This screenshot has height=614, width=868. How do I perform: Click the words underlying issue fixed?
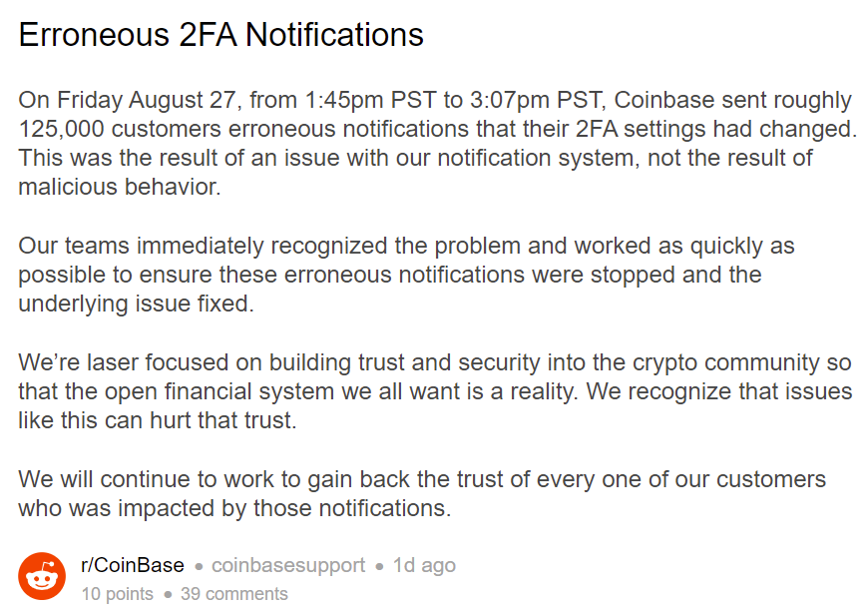click(x=136, y=304)
